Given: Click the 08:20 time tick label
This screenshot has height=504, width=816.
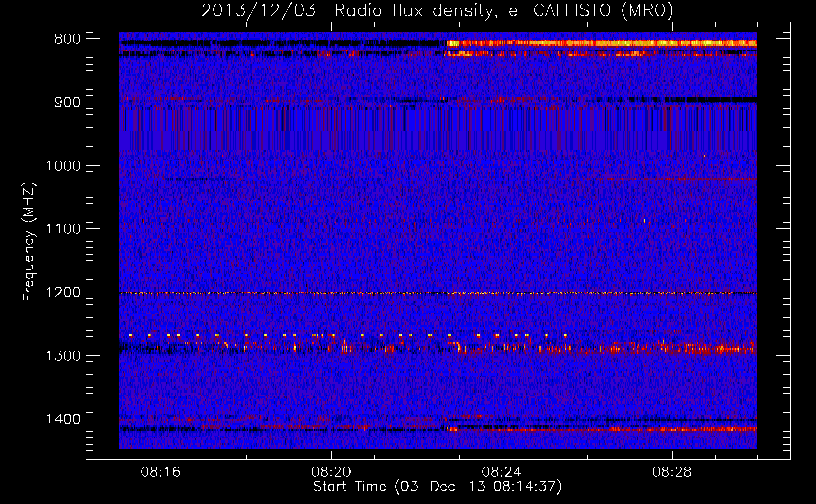Looking at the screenshot, I should tap(331, 472).
